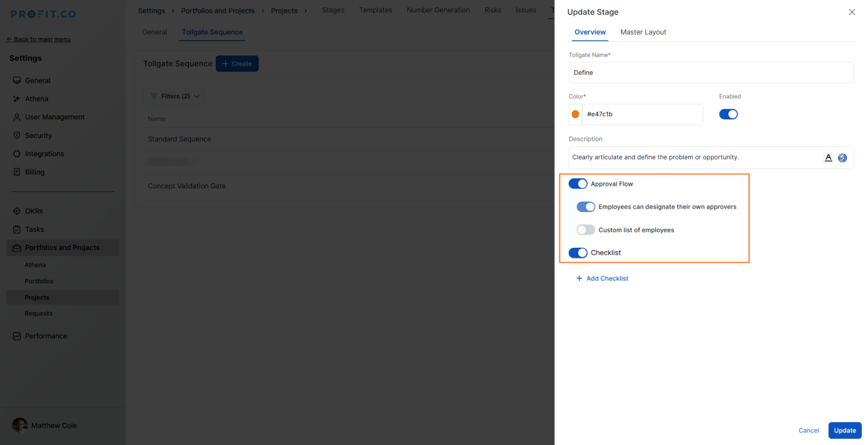Click the Billing receipt icon
Screen dimensions: 868x445
pyautogui.click(x=17, y=172)
